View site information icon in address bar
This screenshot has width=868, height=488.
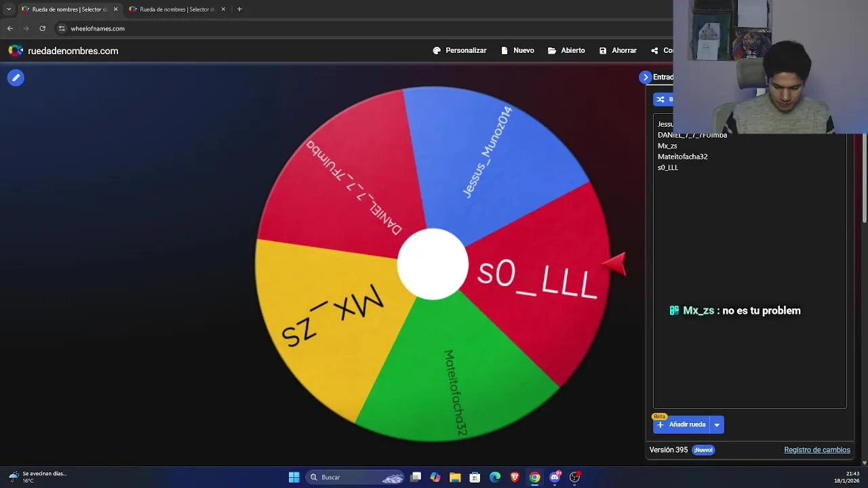pyautogui.click(x=62, y=28)
